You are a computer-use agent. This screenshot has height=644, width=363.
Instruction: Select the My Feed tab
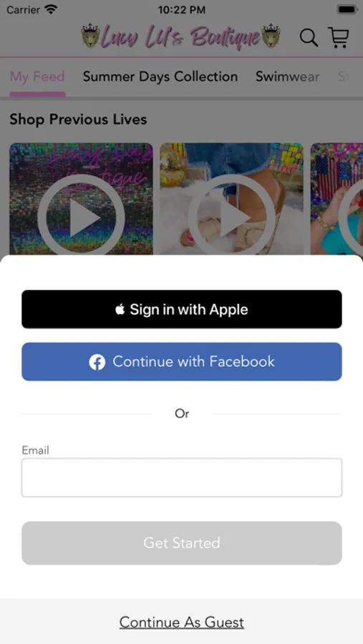pos(37,77)
